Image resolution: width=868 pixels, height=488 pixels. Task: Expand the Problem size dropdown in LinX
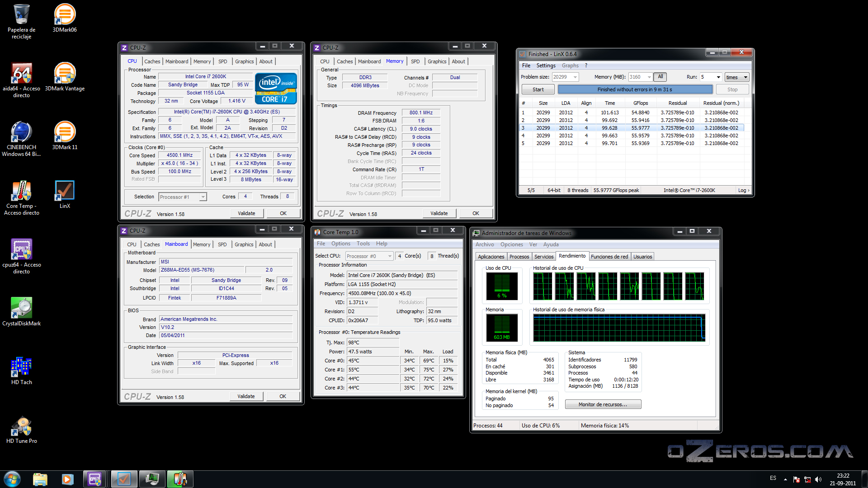(575, 77)
